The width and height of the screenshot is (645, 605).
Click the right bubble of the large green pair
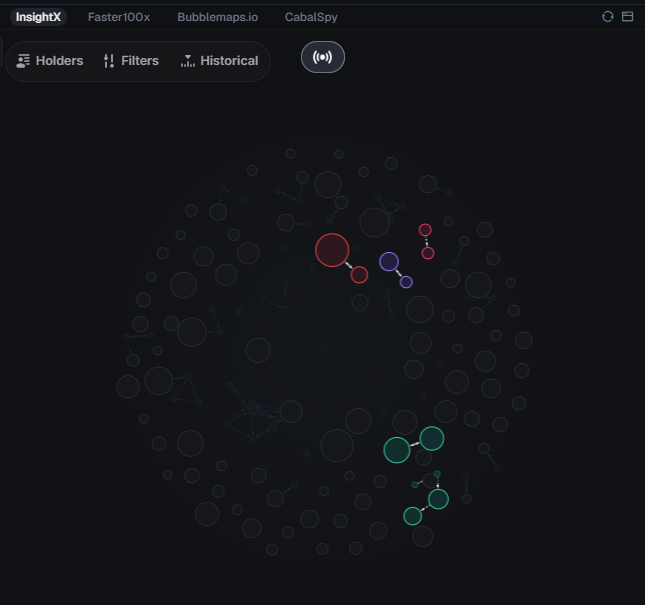[x=432, y=438]
